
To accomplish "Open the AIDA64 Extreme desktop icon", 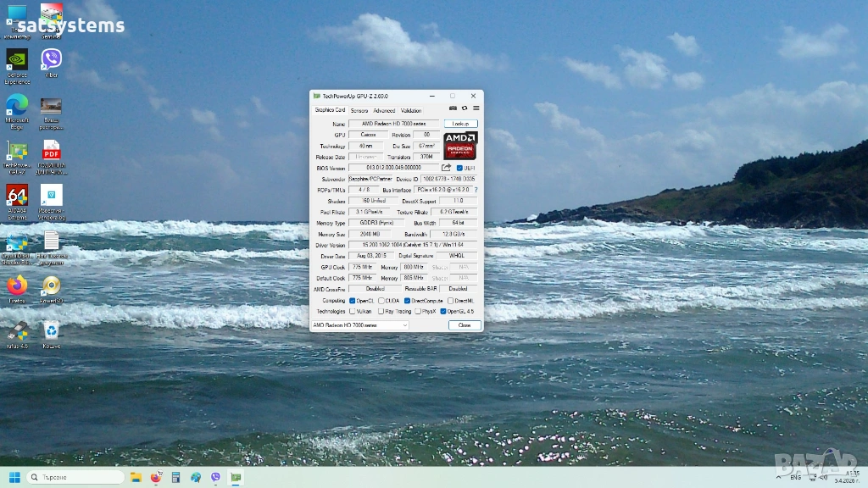I will pyautogui.click(x=17, y=197).
